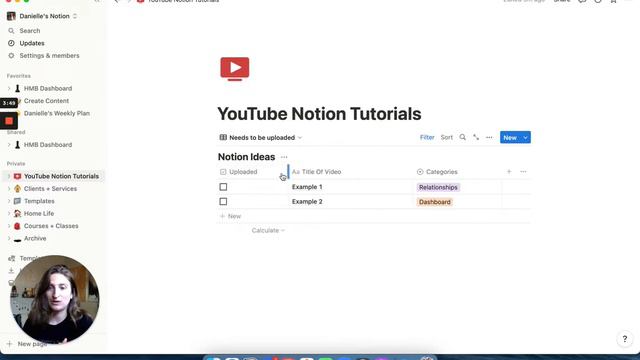
Task: Expand the Templates page in Private
Action: tap(9, 201)
